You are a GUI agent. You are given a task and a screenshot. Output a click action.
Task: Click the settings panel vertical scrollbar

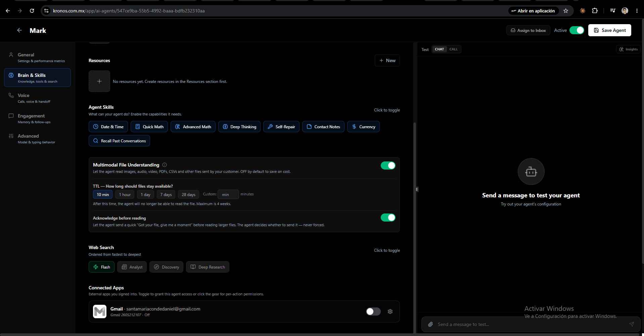pos(415,228)
